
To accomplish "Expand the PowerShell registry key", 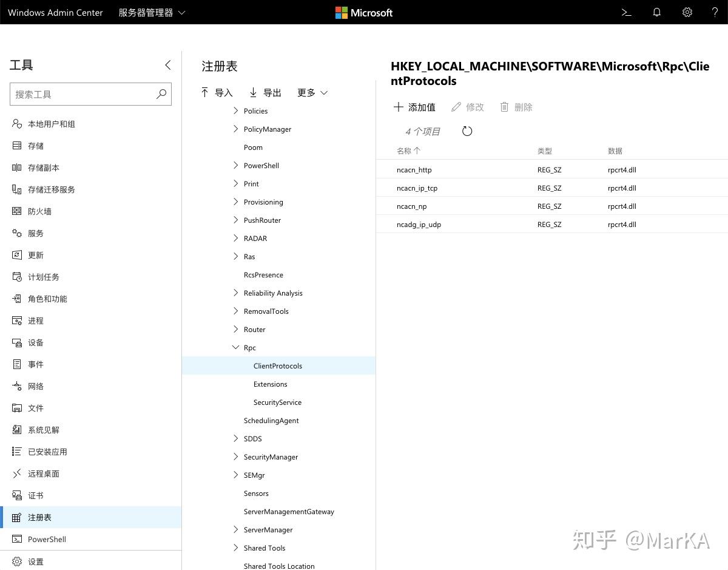I will pos(235,166).
